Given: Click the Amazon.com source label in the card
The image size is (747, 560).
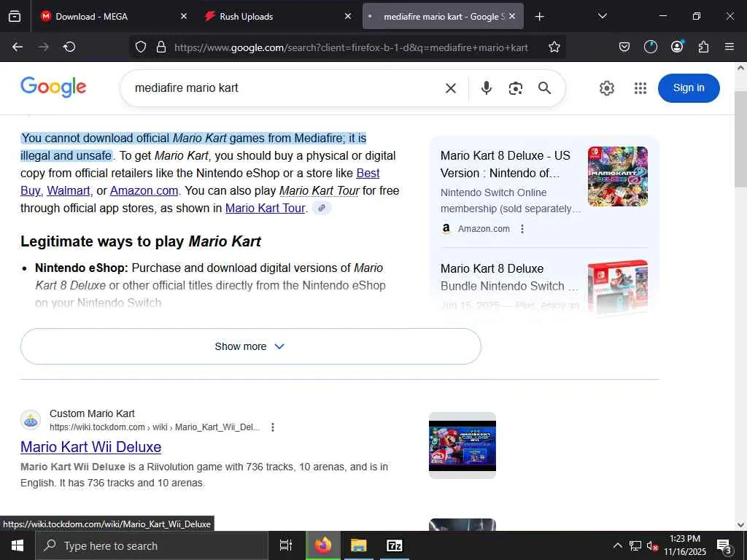Looking at the screenshot, I should tap(484, 229).
